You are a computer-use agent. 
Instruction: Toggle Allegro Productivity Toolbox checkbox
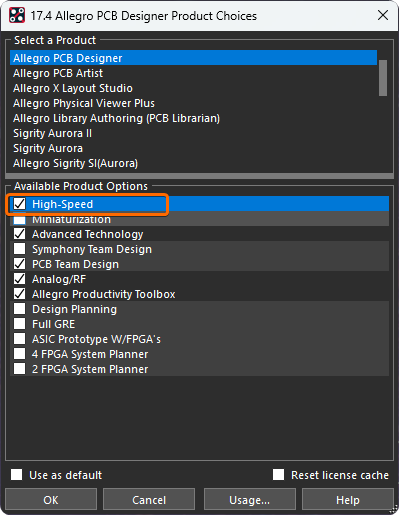(20, 294)
